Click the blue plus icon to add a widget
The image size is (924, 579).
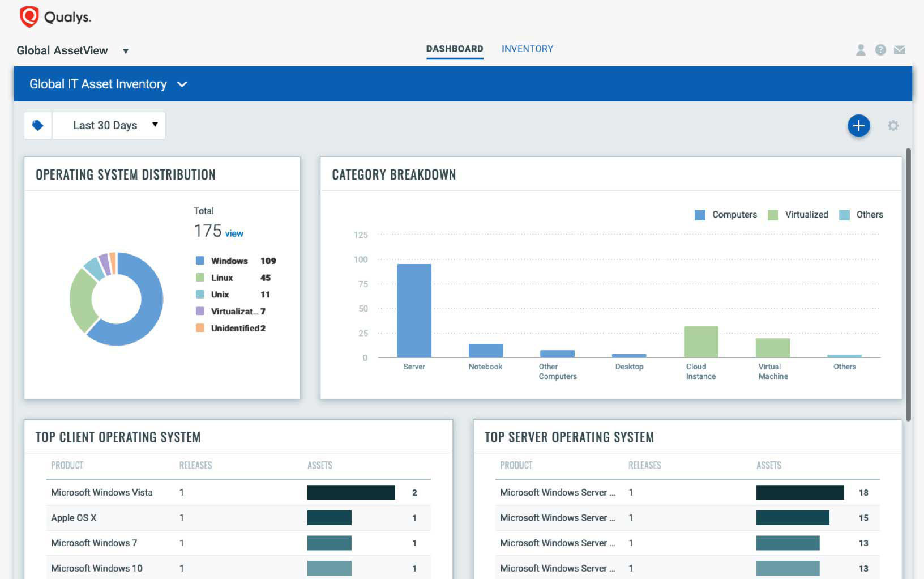pyautogui.click(x=858, y=126)
